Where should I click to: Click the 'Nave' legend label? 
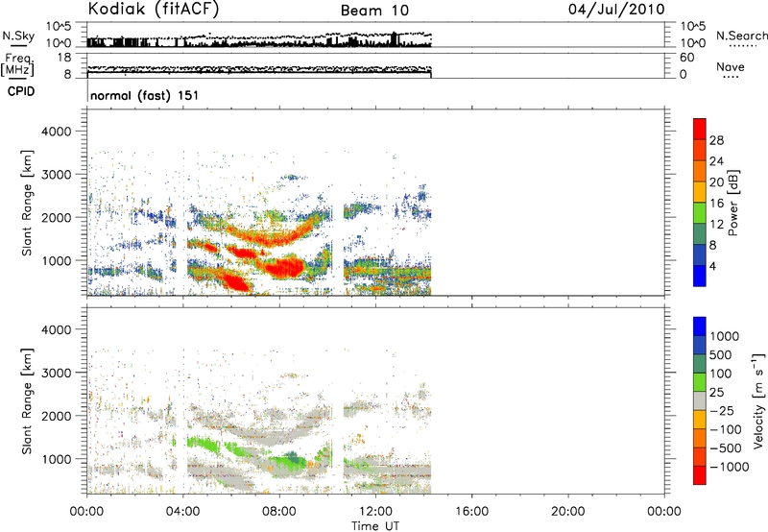[731, 67]
